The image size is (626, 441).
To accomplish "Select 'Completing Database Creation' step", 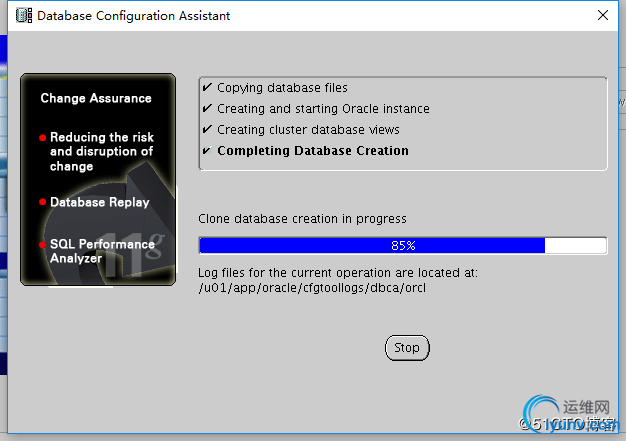I will (313, 151).
